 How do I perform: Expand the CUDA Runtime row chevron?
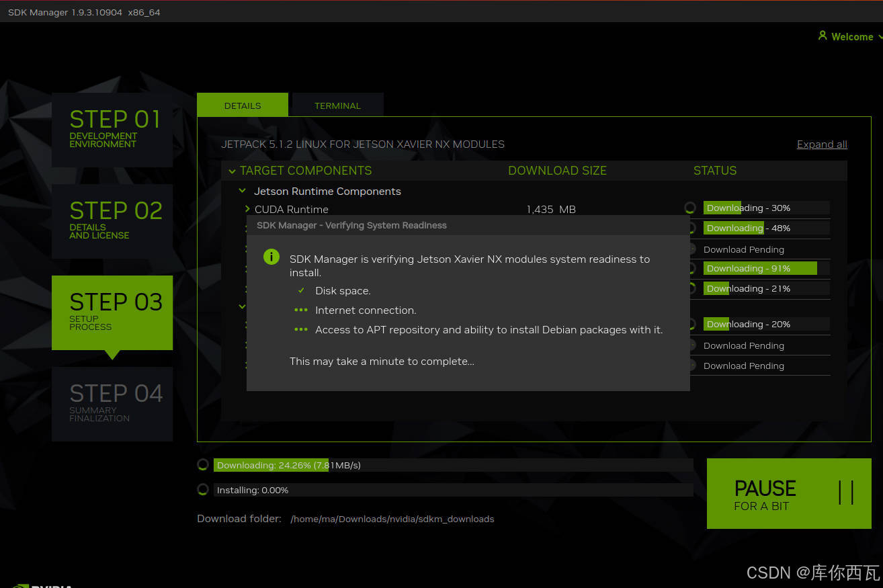point(247,209)
